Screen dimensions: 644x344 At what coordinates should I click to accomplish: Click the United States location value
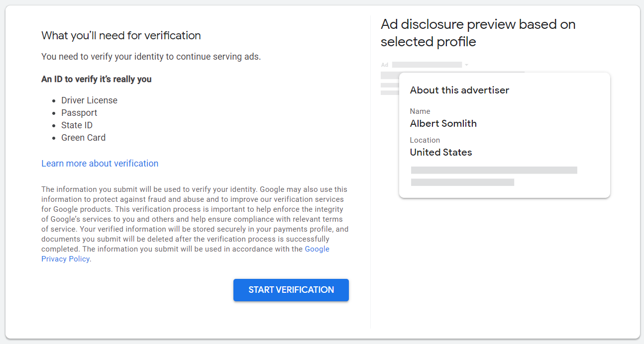440,153
